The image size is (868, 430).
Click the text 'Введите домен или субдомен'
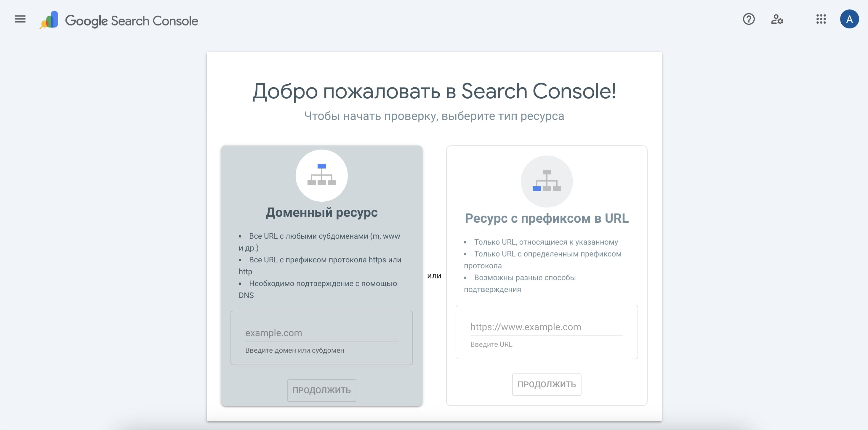(x=294, y=350)
